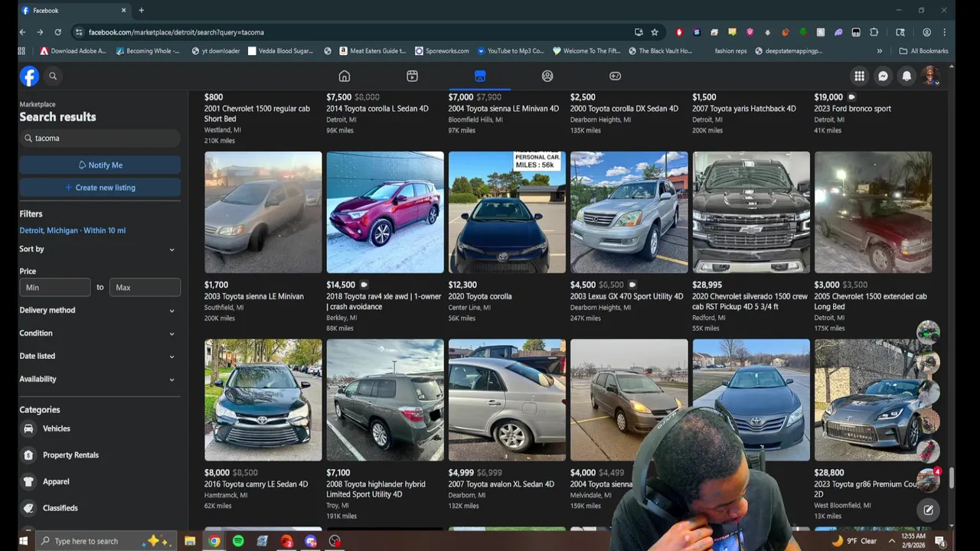This screenshot has height=551, width=980.
Task: Show more bookmarks chevron
Action: coord(879,51)
